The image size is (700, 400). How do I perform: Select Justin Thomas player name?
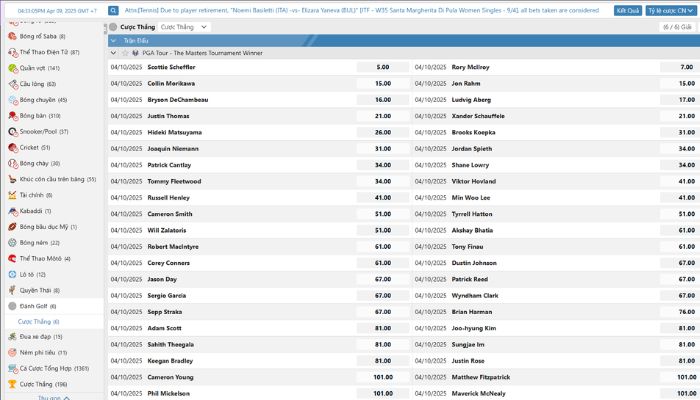click(168, 116)
